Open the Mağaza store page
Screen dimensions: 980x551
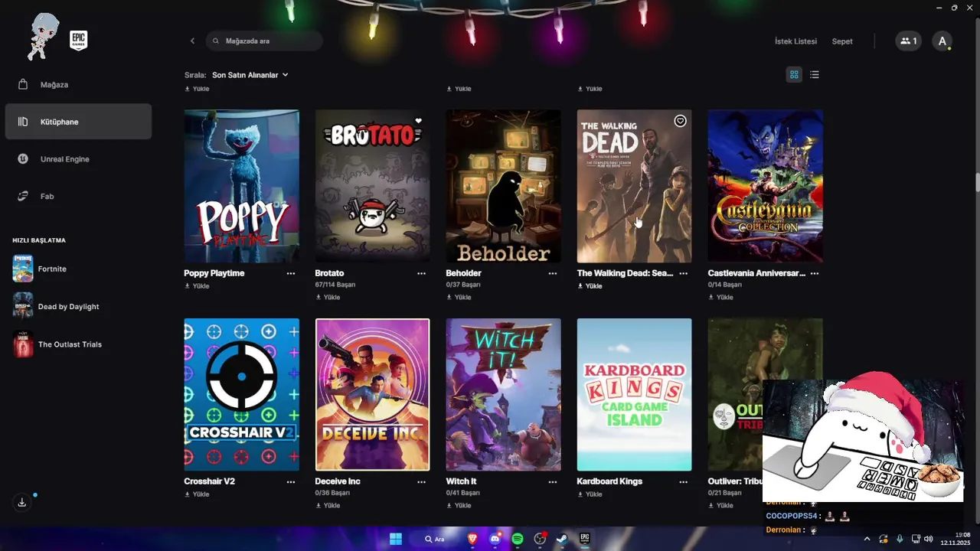[x=78, y=84]
